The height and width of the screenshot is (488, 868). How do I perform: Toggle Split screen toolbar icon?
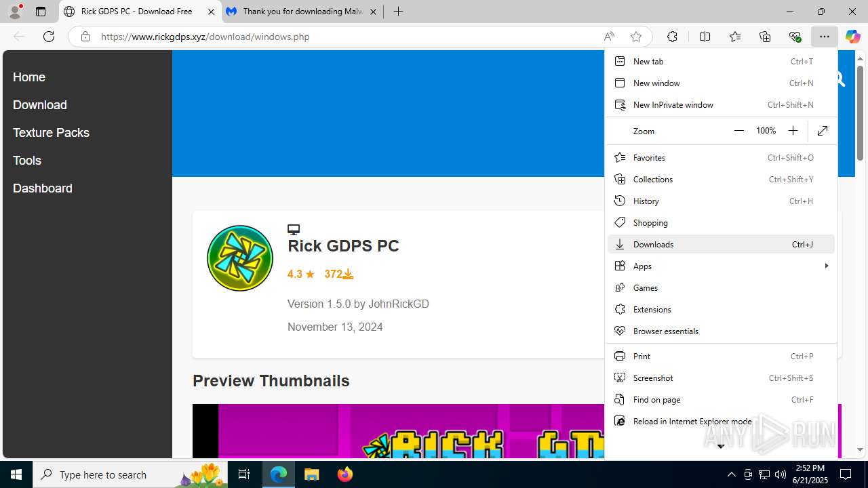[705, 37]
